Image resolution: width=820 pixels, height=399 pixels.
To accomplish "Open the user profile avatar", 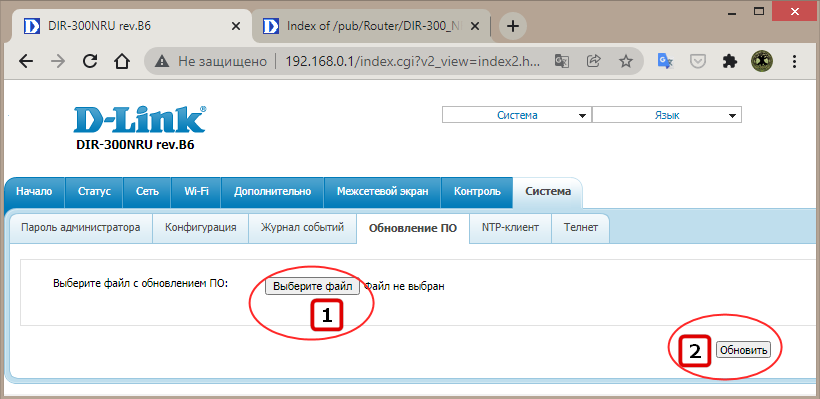I will tap(762, 62).
